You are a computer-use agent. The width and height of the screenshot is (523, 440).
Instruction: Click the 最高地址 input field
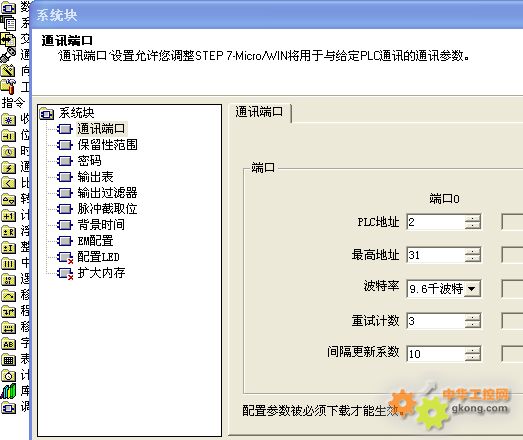pyautogui.click(x=436, y=255)
